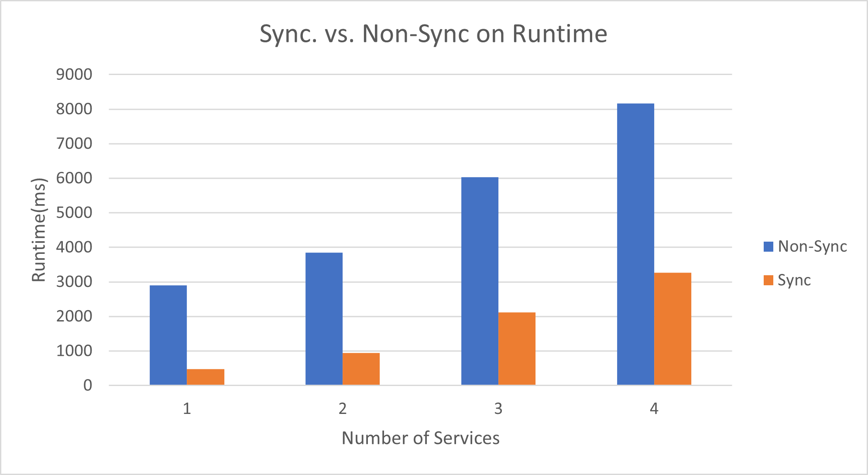The image size is (868, 475).
Task: Click the orange Sync bar for 3 services
Action: point(517,349)
